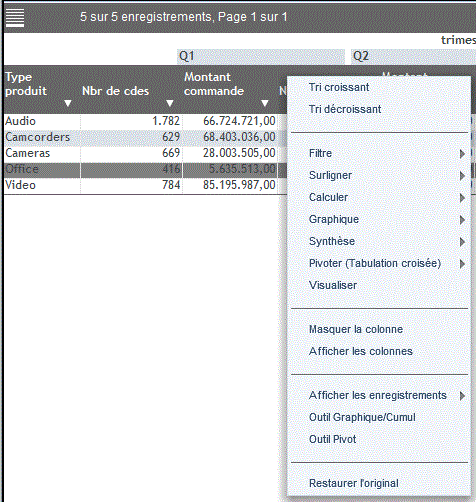Open the Type produit column dropdown arrow
Viewport: 476px width, 502px height.
tap(68, 103)
